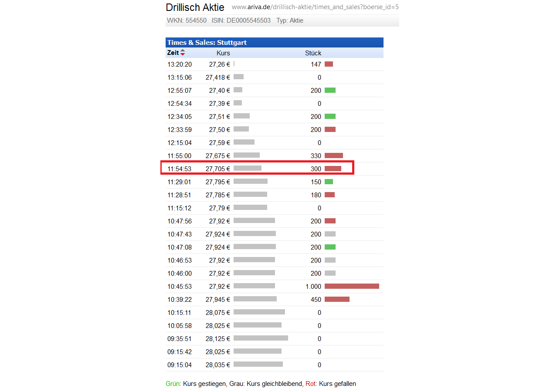Click the time 12:33:59
This screenshot has height=392, width=550.
tap(180, 130)
